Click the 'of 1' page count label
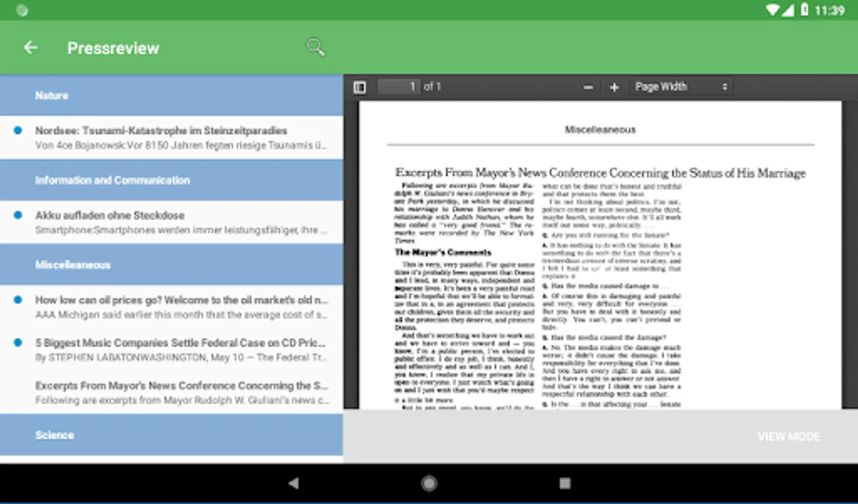Screen dimensions: 858x504 432,87
